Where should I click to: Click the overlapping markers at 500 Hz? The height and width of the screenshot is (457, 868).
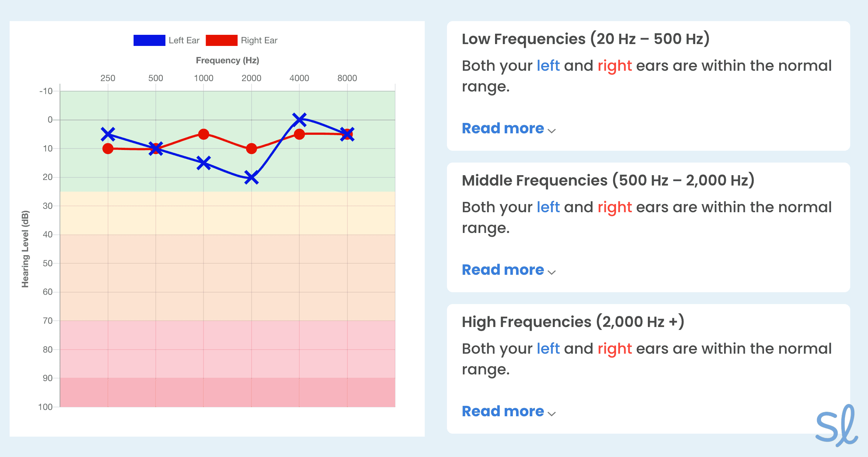coord(156,149)
